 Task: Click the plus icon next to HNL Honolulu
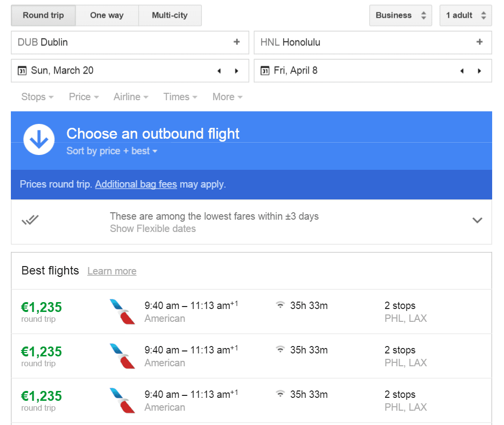click(x=479, y=42)
